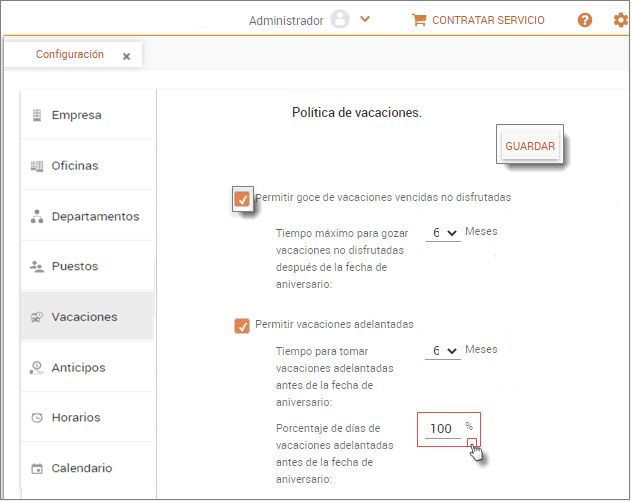Click the Calendario calendar icon
Viewport: 632px width, 502px height.
37,468
